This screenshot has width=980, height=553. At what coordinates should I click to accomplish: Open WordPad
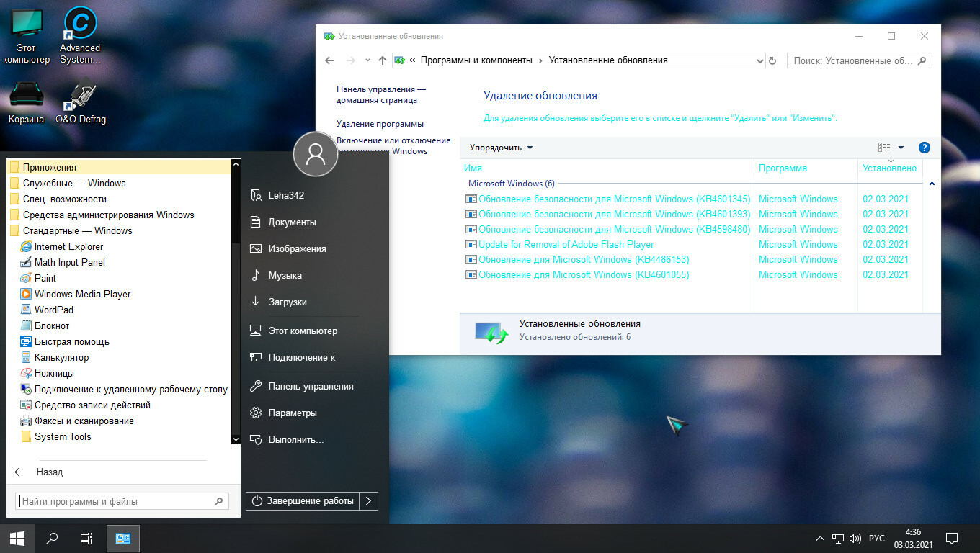click(47, 310)
